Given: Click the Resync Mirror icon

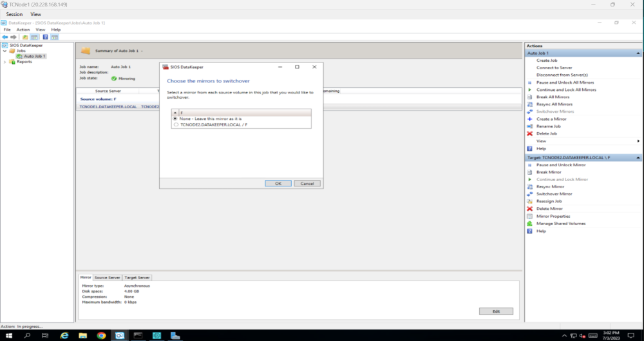Looking at the screenshot, I should [530, 187].
